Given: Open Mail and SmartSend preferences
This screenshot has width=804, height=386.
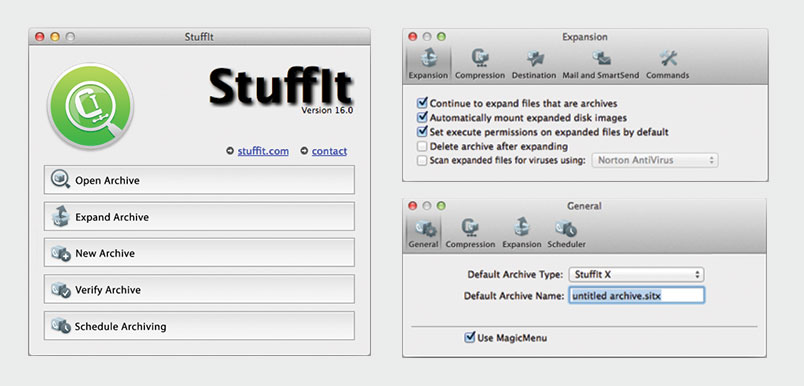Looking at the screenshot, I should (x=601, y=64).
